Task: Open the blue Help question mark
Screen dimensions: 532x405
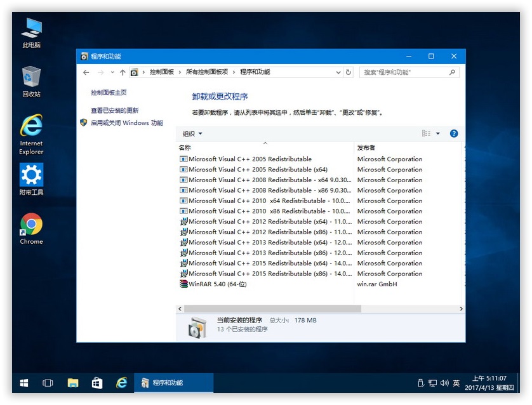Action: [x=454, y=134]
